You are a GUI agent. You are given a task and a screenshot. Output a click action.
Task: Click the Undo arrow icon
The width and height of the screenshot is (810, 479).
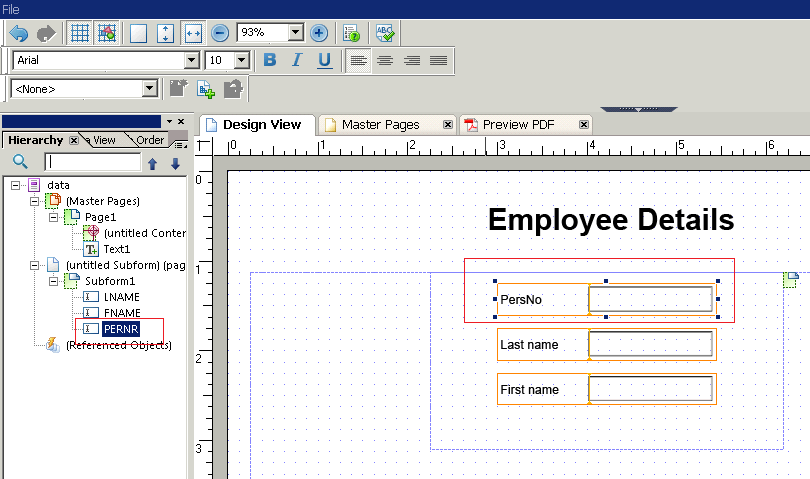pyautogui.click(x=18, y=33)
